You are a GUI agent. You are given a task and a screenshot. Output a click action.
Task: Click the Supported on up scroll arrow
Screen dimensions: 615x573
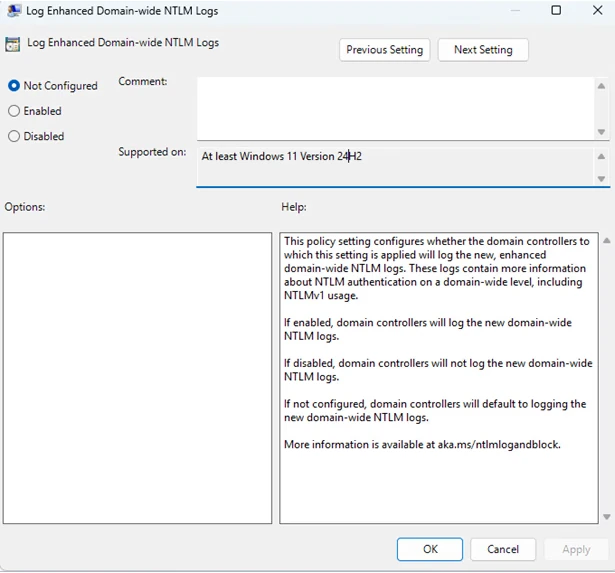click(601, 156)
